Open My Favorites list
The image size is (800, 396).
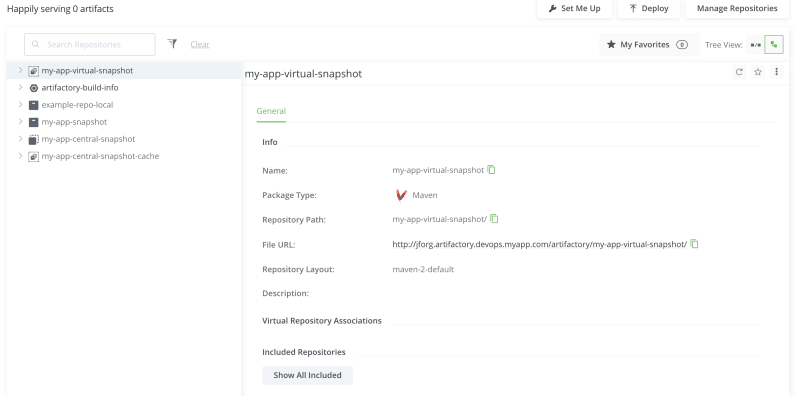coord(649,44)
